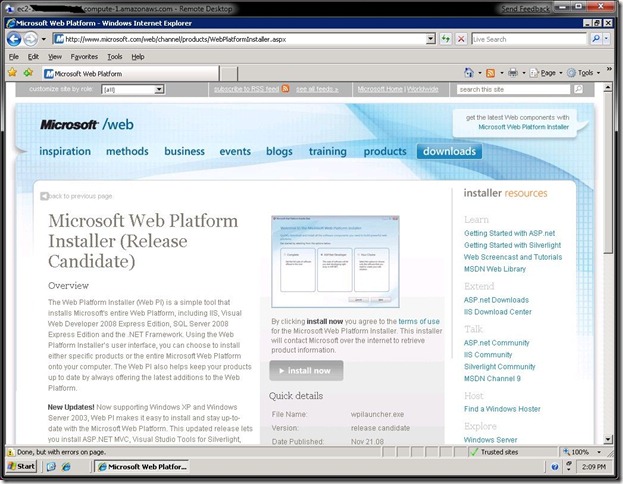This screenshot has width=623, height=484.
Task: Click Microsoft Home link
Action: [x=380, y=89]
